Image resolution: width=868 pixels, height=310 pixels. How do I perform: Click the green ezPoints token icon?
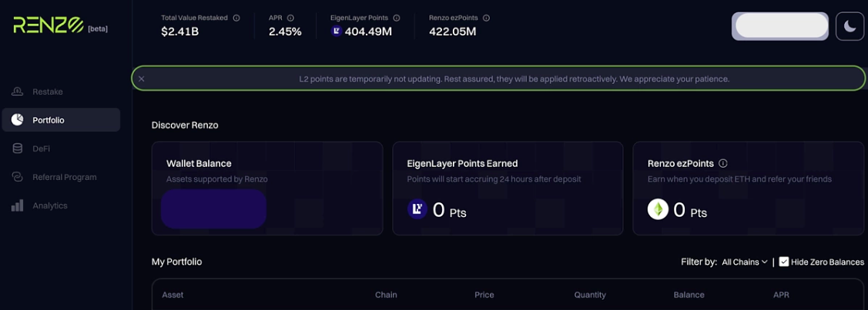click(x=658, y=209)
